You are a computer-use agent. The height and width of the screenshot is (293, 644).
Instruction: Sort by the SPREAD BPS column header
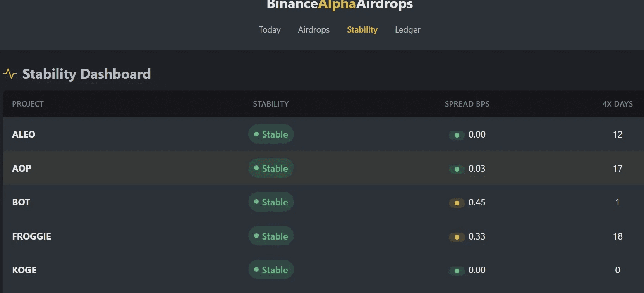click(x=467, y=104)
